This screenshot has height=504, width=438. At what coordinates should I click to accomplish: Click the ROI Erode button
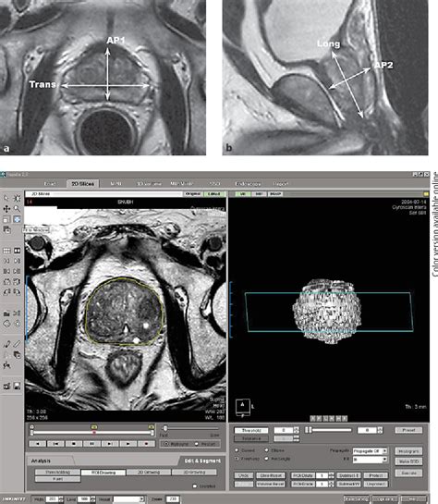(302, 484)
